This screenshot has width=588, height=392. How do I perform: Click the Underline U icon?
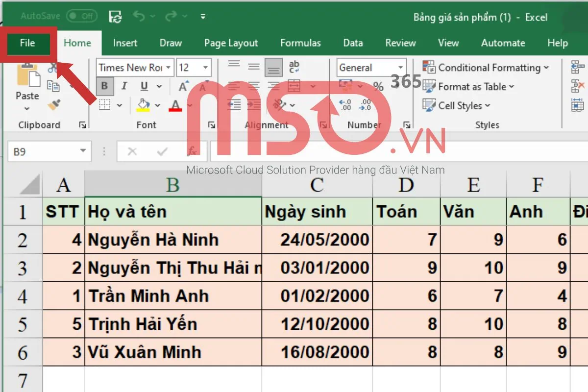coord(144,87)
